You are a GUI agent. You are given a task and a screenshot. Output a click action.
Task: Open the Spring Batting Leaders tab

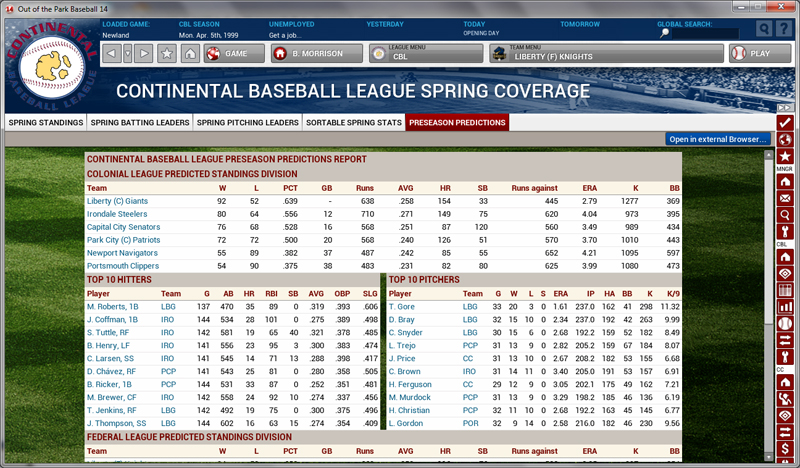pyautogui.click(x=138, y=123)
